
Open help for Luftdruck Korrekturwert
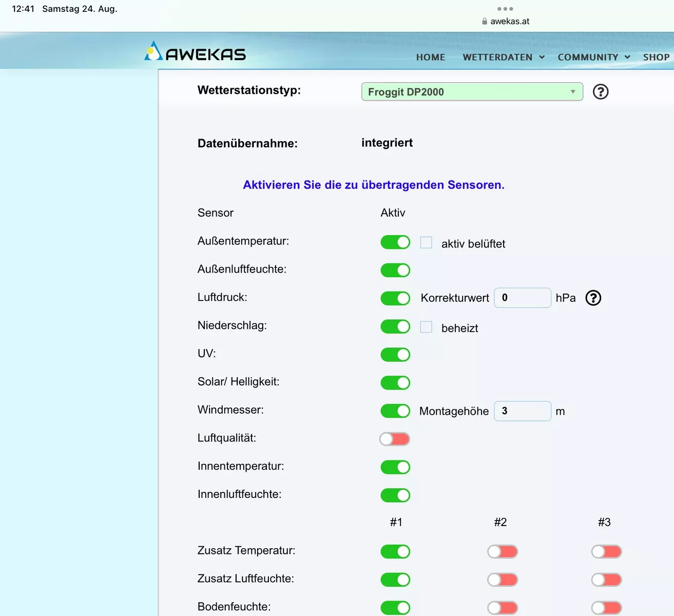coord(593,298)
